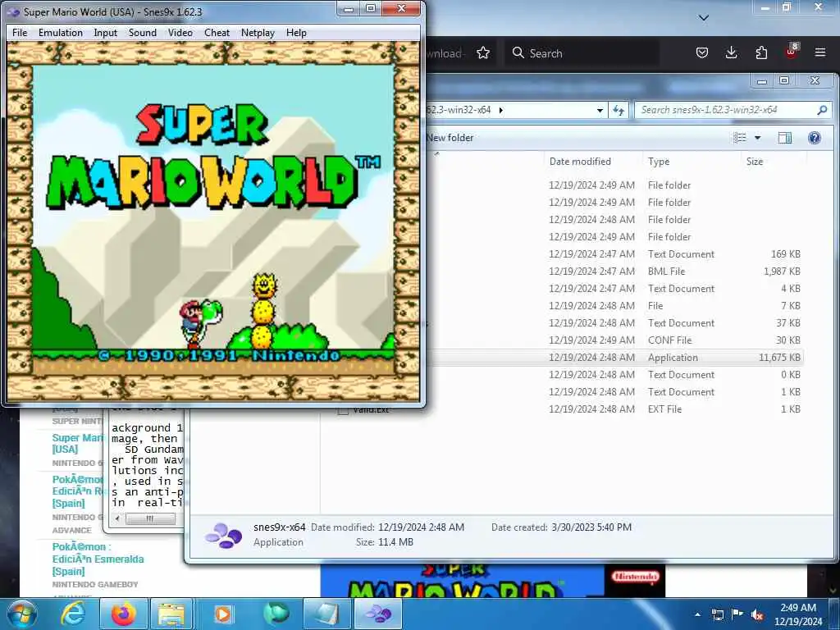Open the Input menu in Snes9x
840x630 pixels.
click(105, 33)
